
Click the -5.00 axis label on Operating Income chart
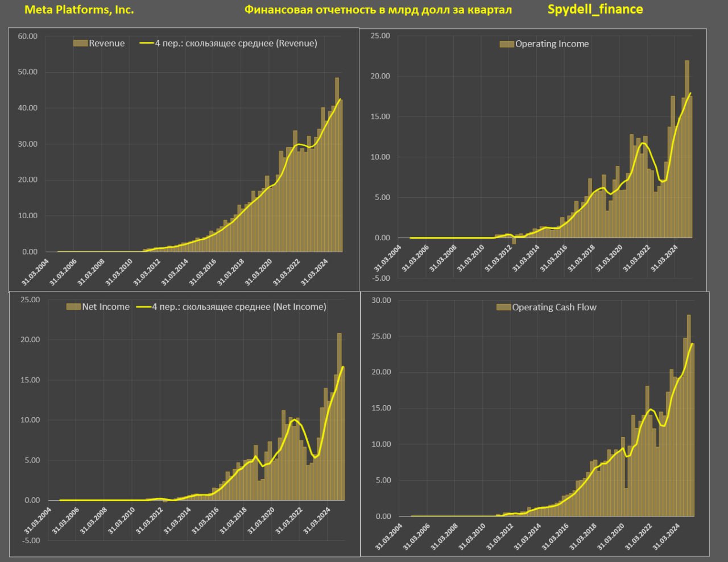click(381, 278)
